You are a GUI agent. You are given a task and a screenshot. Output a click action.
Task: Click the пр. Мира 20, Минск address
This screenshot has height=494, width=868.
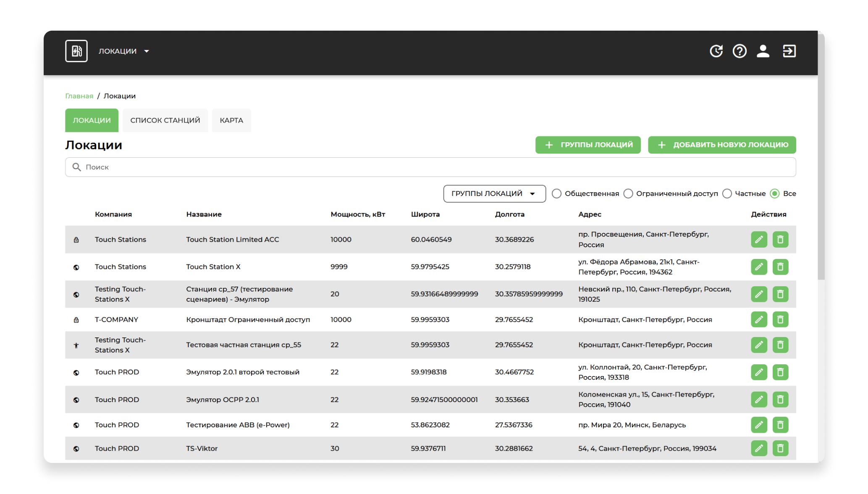(632, 425)
